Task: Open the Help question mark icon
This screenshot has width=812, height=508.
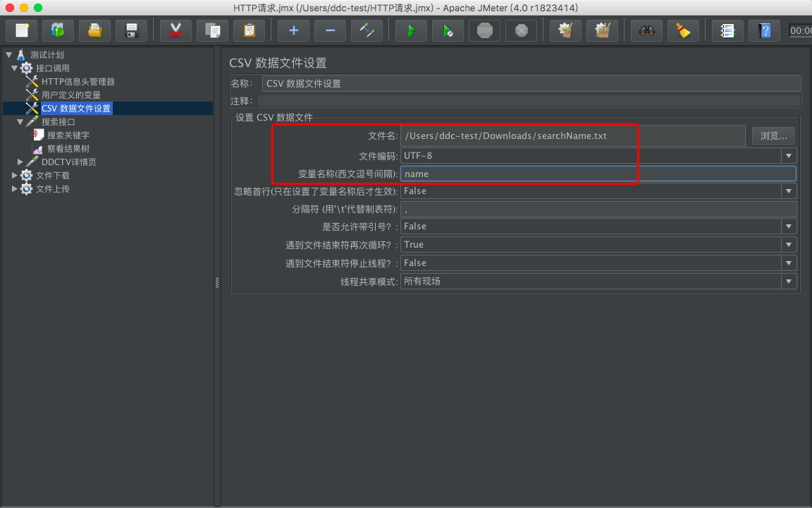Action: pyautogui.click(x=764, y=30)
